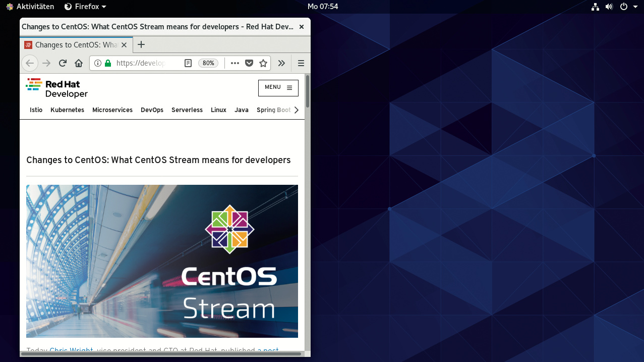Open the page actions three-dot menu
Viewport: 644px width, 362px height.
[x=235, y=63]
